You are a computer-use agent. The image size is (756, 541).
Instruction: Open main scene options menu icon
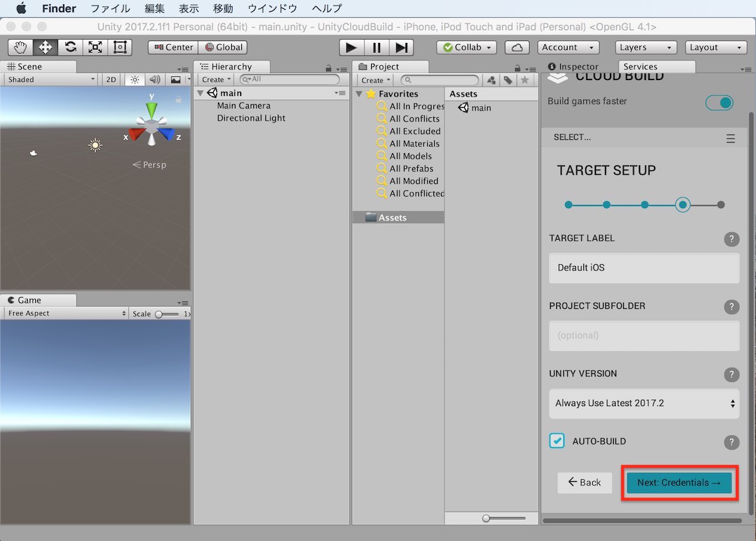click(340, 93)
